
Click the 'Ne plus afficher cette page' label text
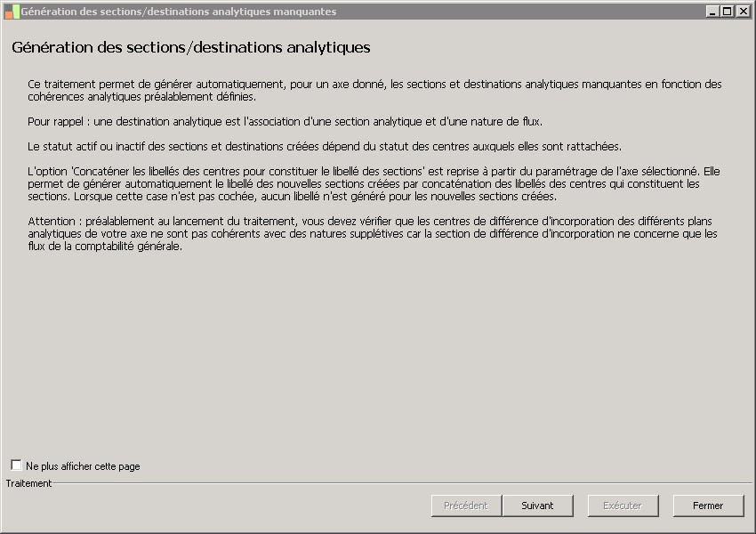[83, 466]
